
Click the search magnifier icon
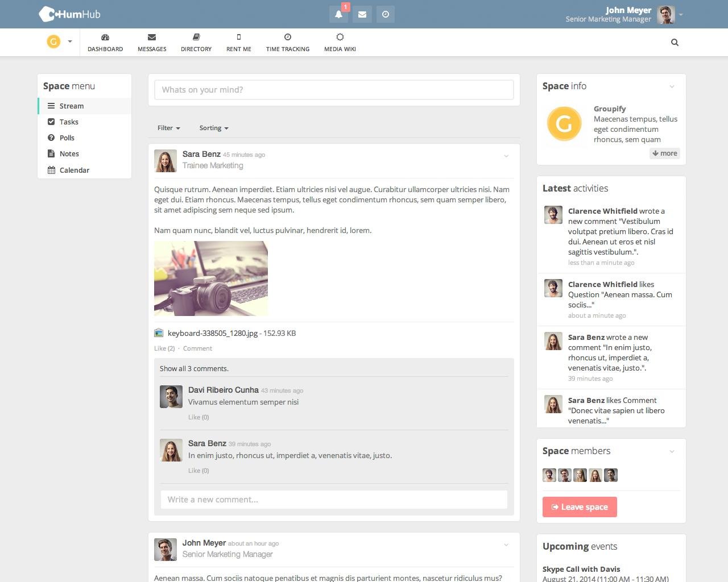[675, 42]
